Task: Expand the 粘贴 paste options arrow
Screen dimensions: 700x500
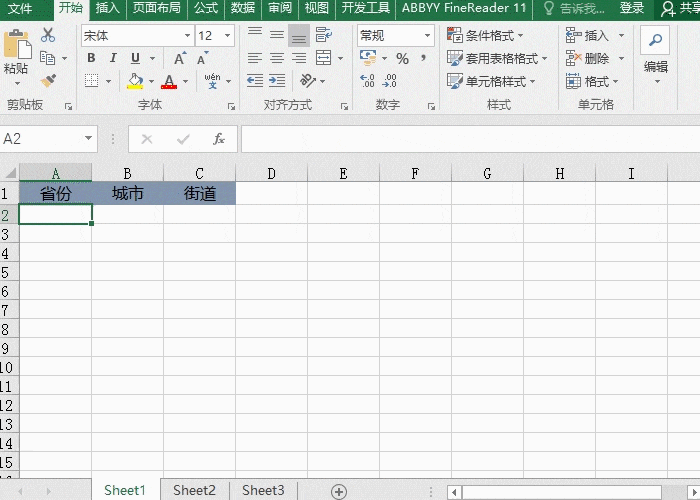Action: click(x=17, y=83)
